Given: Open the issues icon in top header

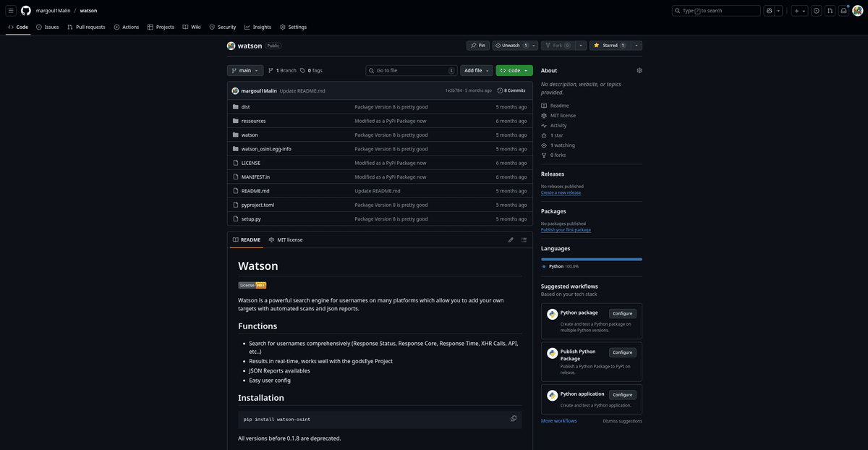Looking at the screenshot, I should (816, 11).
